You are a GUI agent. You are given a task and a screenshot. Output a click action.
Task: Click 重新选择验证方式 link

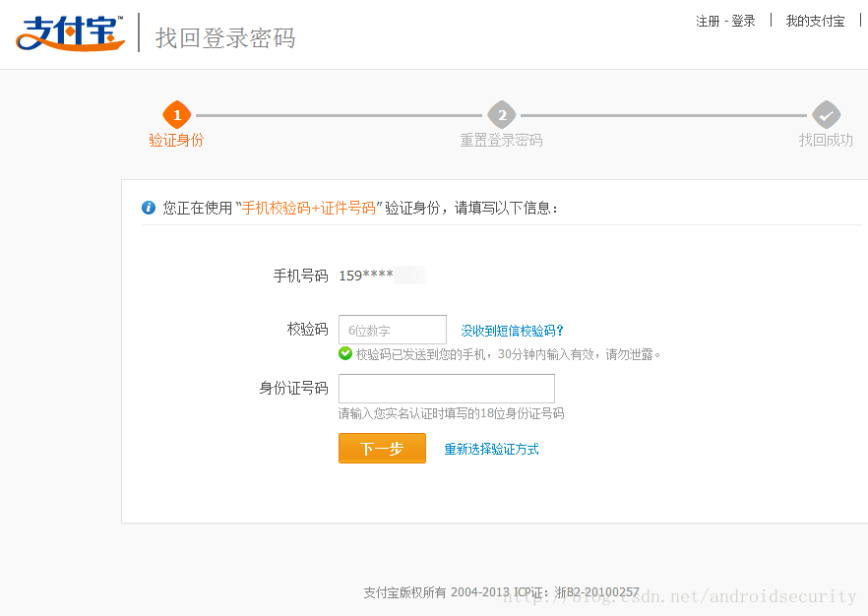492,449
